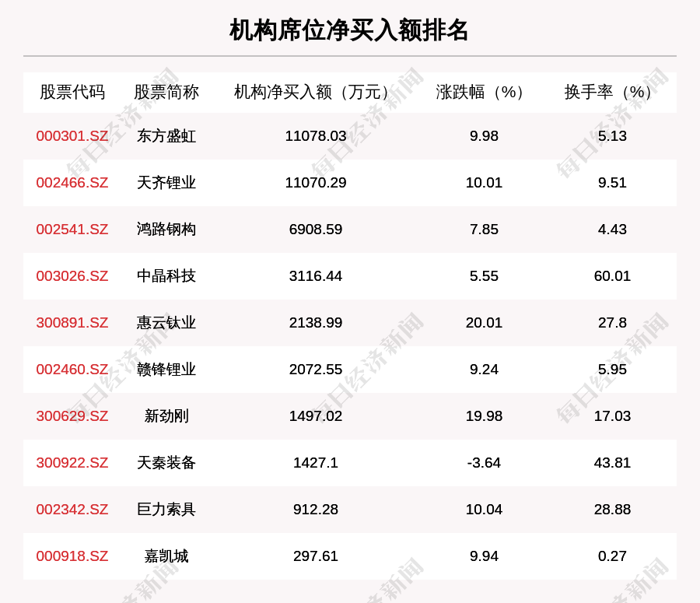The height and width of the screenshot is (603, 700).
Task: Select stock name 东方盛虹
Action: [166, 136]
